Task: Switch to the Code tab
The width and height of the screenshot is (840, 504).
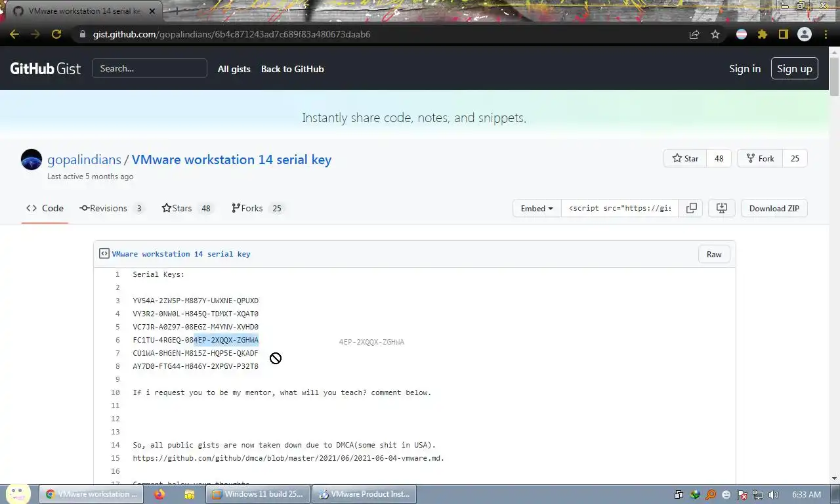Action: click(x=45, y=208)
